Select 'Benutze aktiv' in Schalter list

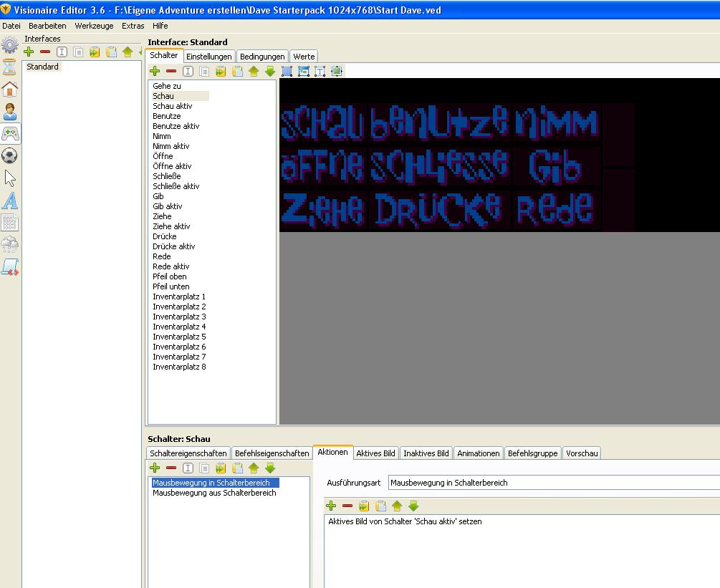[x=176, y=126]
